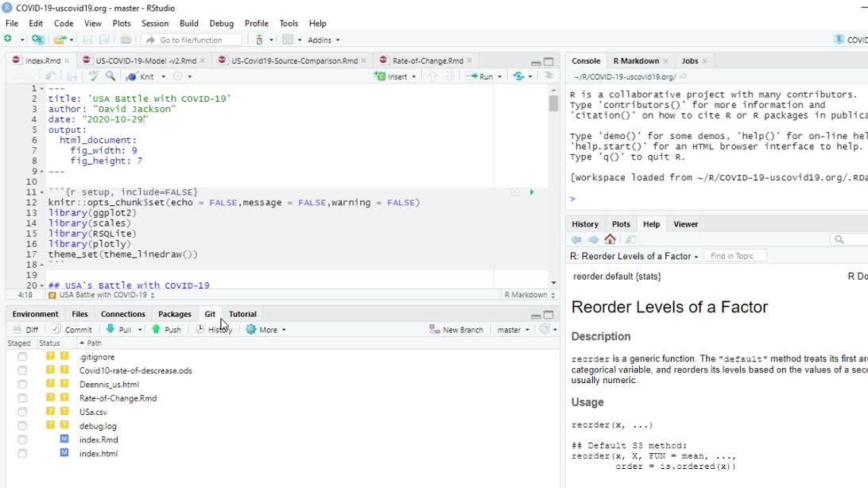Open the Knit dropdown arrow
The width and height of the screenshot is (868, 488).
163,77
